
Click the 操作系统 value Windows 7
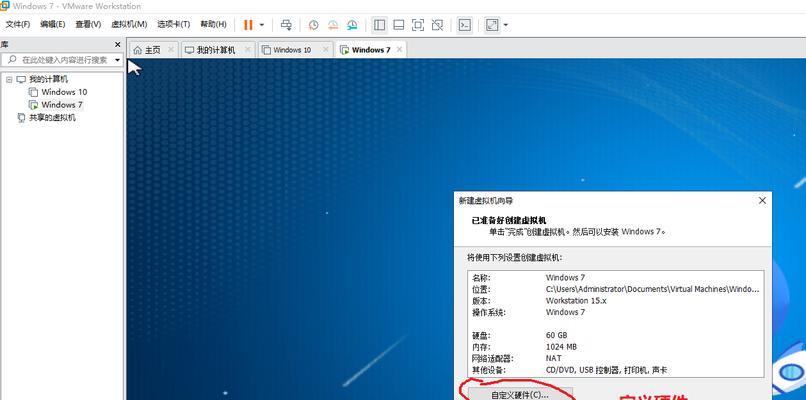565,312
